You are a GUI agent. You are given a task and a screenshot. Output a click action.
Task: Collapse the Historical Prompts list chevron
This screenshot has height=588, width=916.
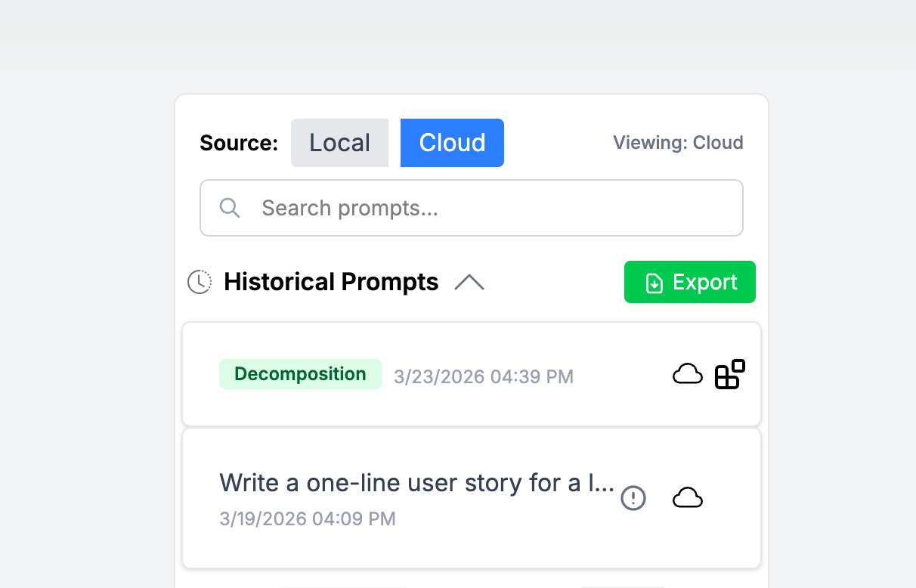[x=469, y=283]
